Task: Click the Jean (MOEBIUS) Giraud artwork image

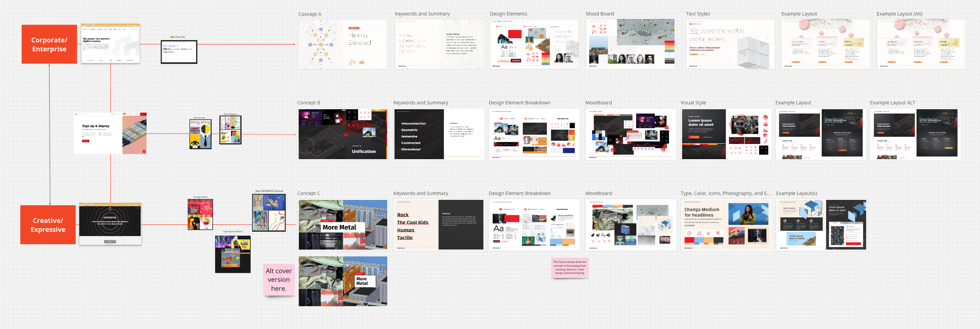Action: point(269,212)
